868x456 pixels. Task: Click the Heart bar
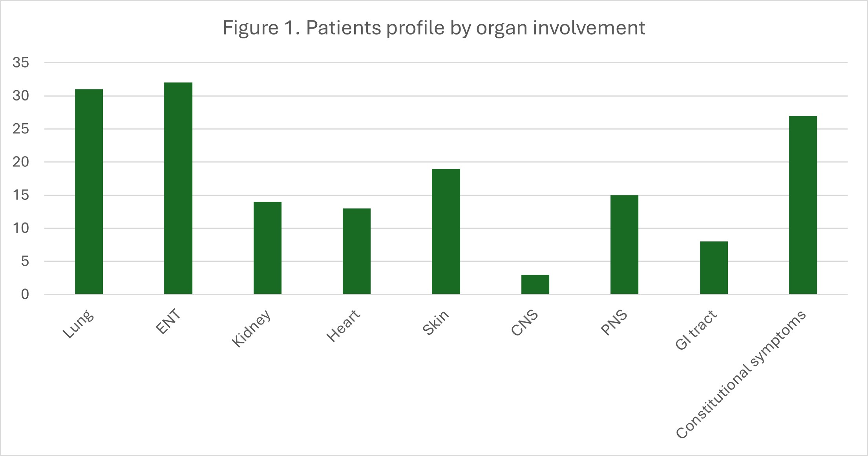(x=356, y=251)
